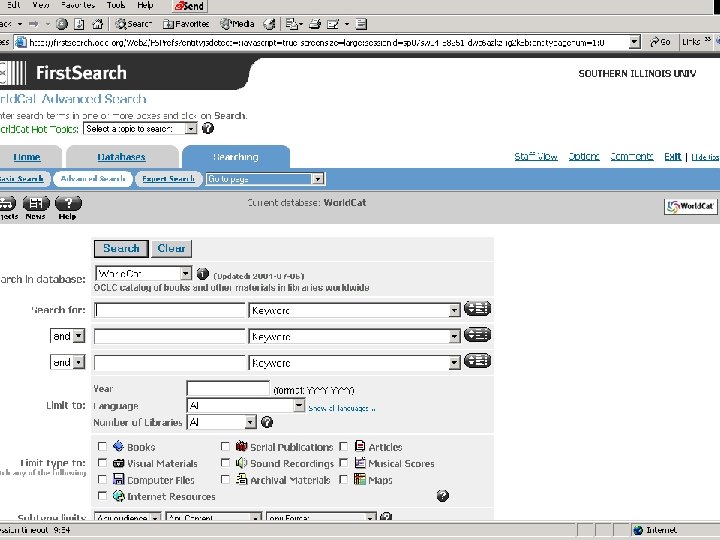This screenshot has height=540, width=720.
Task: Open the address bar history dropdown arrow
Action: tap(634, 42)
